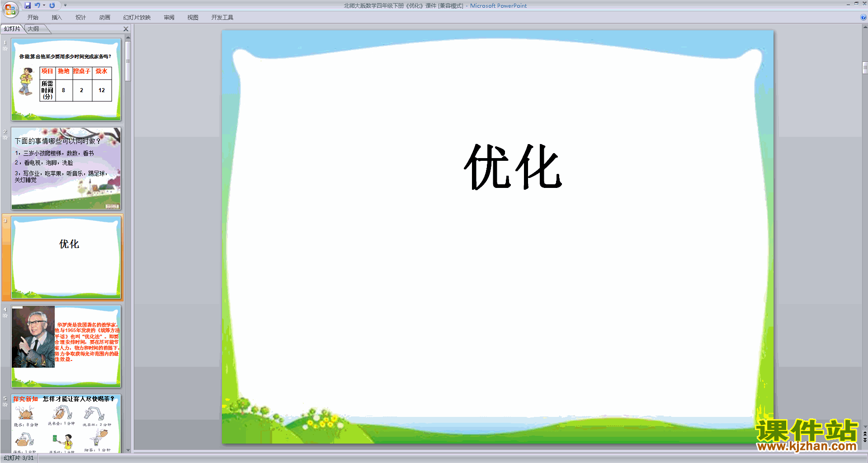Viewport: 868px width, 463px height.
Task: Select slide 3 thumbnail titled 优化
Action: click(66, 257)
